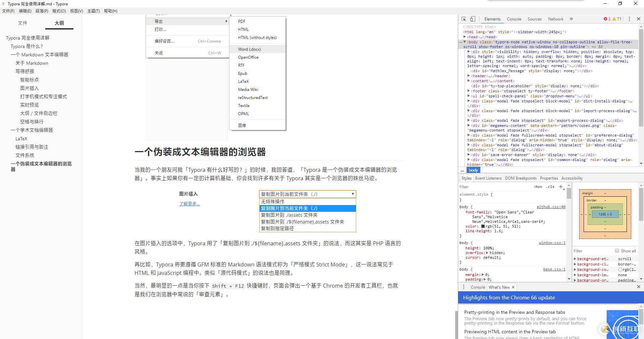Jump to outline item LaTeX
Screen dimensions: 644x339
click(x=21, y=139)
